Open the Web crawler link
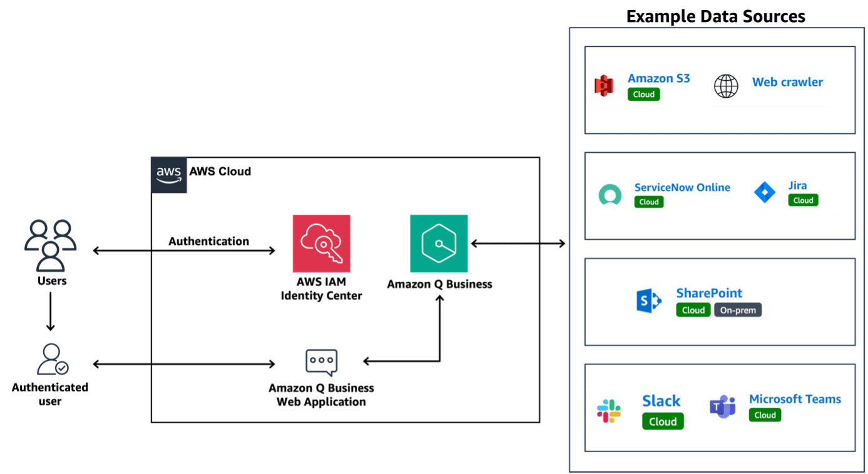 (x=787, y=82)
